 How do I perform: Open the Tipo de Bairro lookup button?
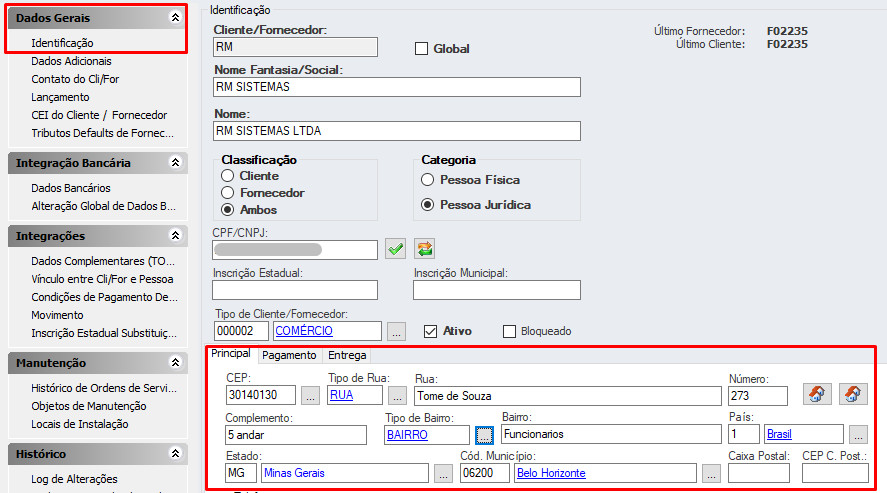484,435
